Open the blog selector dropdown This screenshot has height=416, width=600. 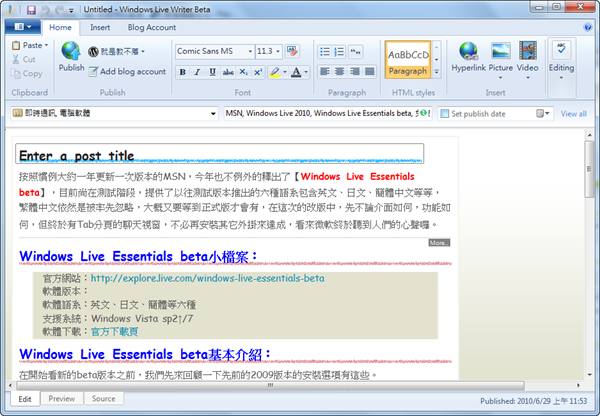pos(143,51)
